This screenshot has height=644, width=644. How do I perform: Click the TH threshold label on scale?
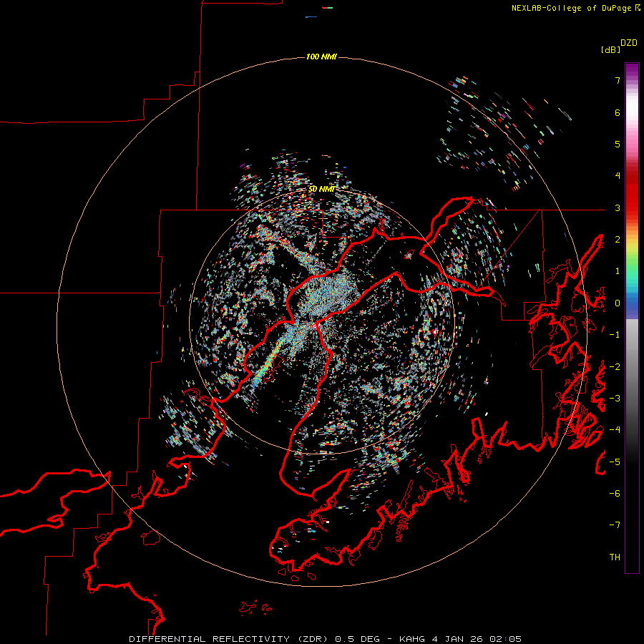pyautogui.click(x=615, y=557)
